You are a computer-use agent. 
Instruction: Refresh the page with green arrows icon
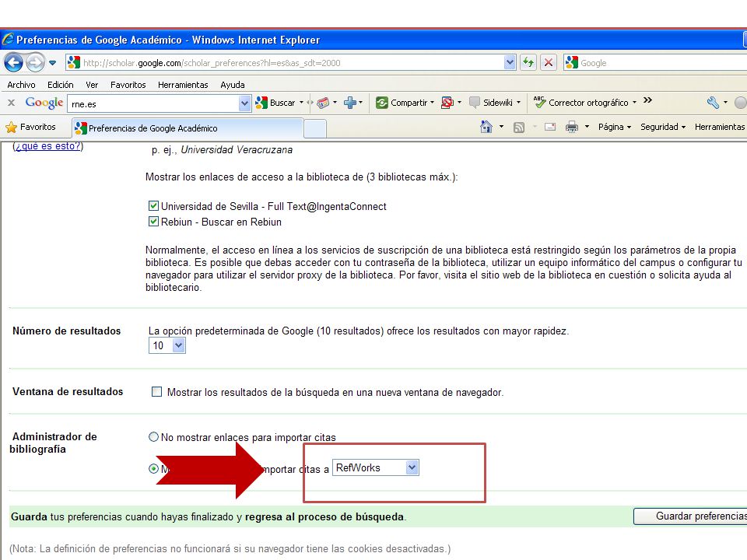528,62
